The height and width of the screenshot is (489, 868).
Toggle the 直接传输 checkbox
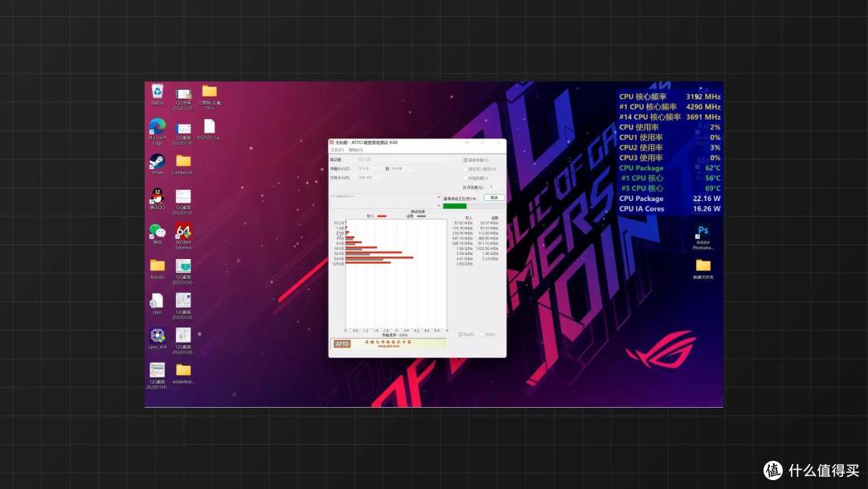(x=465, y=160)
